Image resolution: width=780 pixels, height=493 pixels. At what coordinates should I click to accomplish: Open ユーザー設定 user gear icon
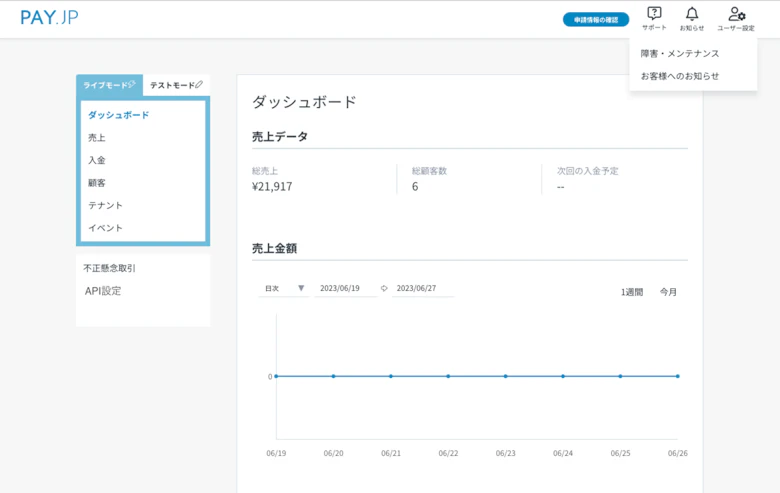pyautogui.click(x=736, y=14)
